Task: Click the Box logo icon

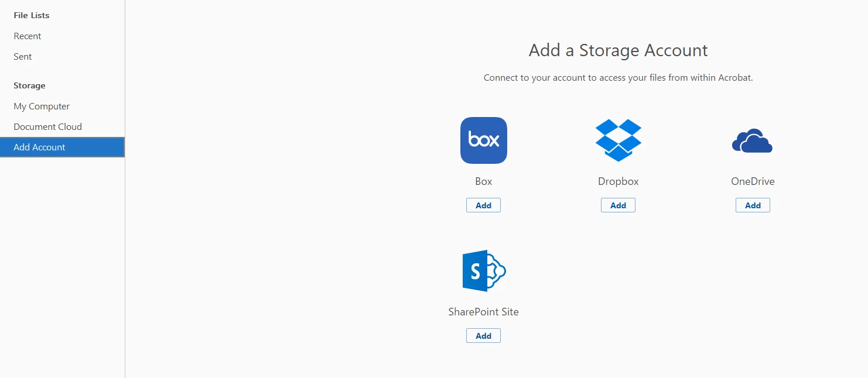Action: pyautogui.click(x=484, y=140)
